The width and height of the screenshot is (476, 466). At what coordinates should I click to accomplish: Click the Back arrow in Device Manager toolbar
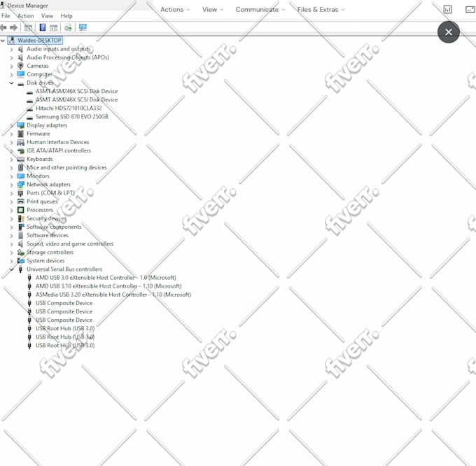coord(3,27)
